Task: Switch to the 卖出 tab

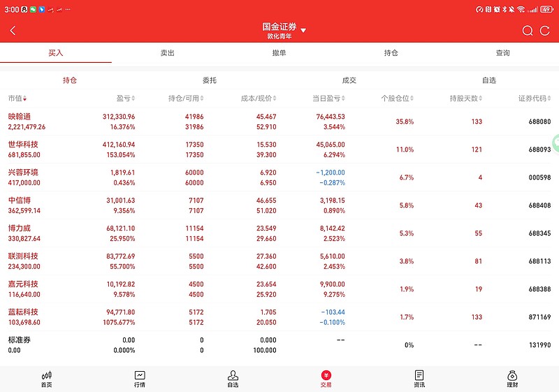Action: (167, 53)
